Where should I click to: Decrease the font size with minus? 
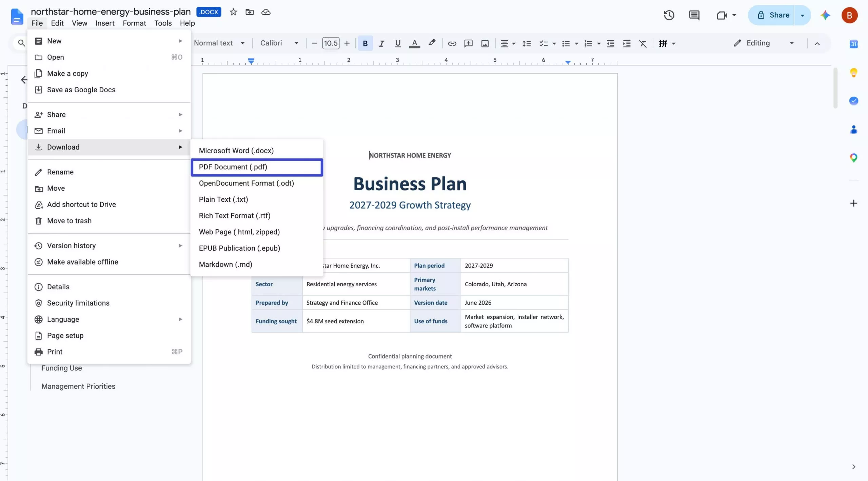(314, 43)
